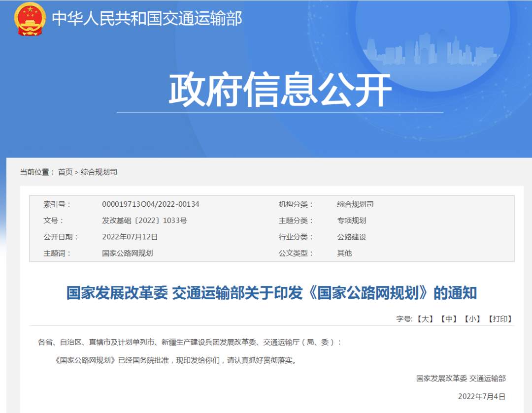Screen dimensions: 532x413
Task: Click the national emblem icon
Action: (x=30, y=19)
